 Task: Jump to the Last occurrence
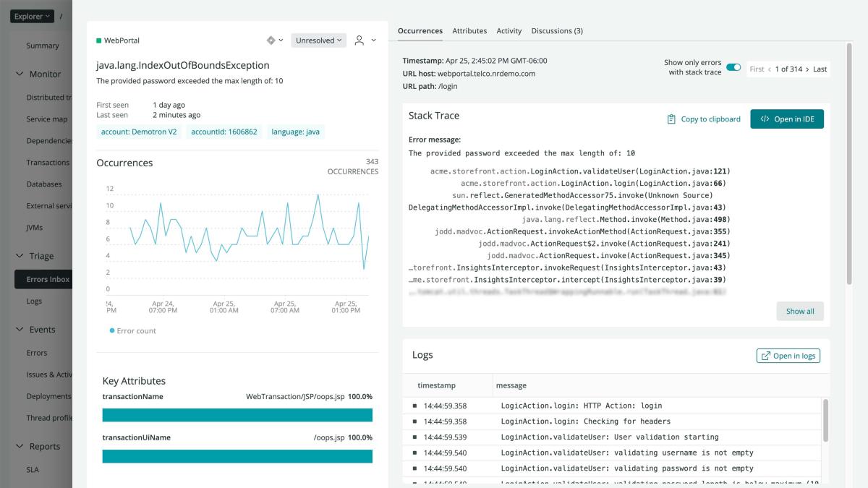click(x=820, y=69)
